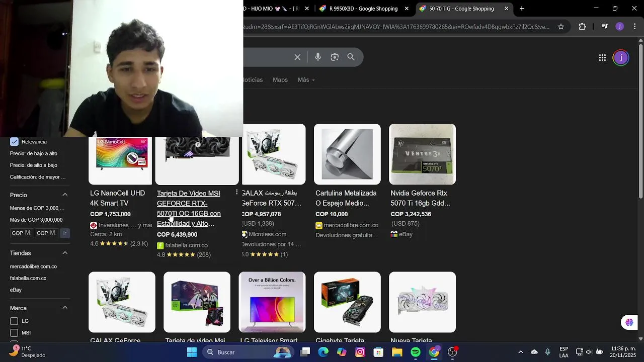Open the LG NanoCell UHD 4K Smart TV listing
This screenshot has height=362, width=644.
pos(117,198)
